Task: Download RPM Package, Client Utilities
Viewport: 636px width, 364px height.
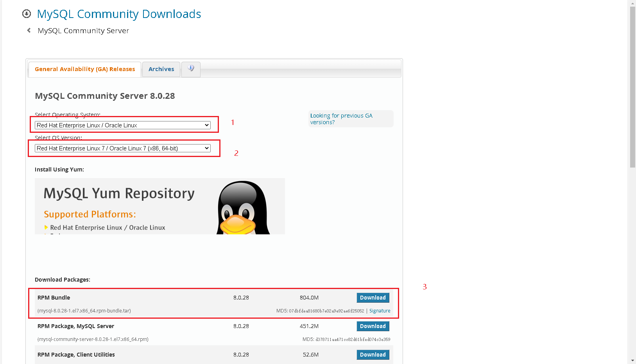Action: coord(373,355)
